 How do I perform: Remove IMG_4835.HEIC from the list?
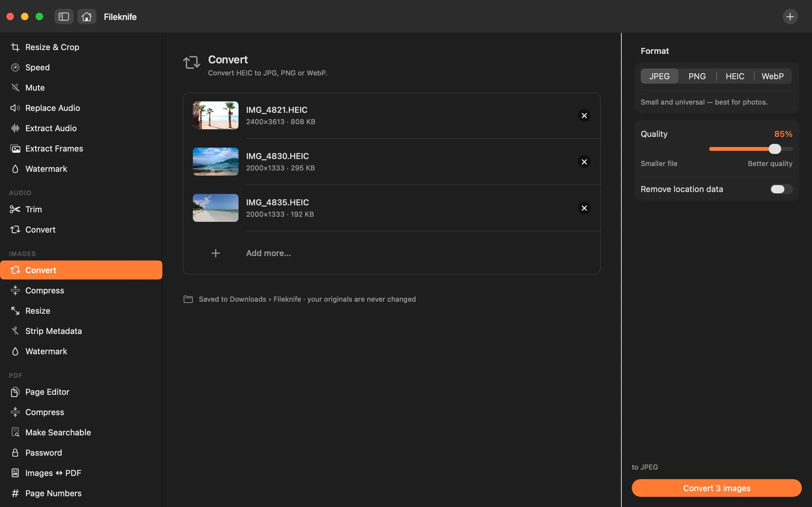[584, 208]
